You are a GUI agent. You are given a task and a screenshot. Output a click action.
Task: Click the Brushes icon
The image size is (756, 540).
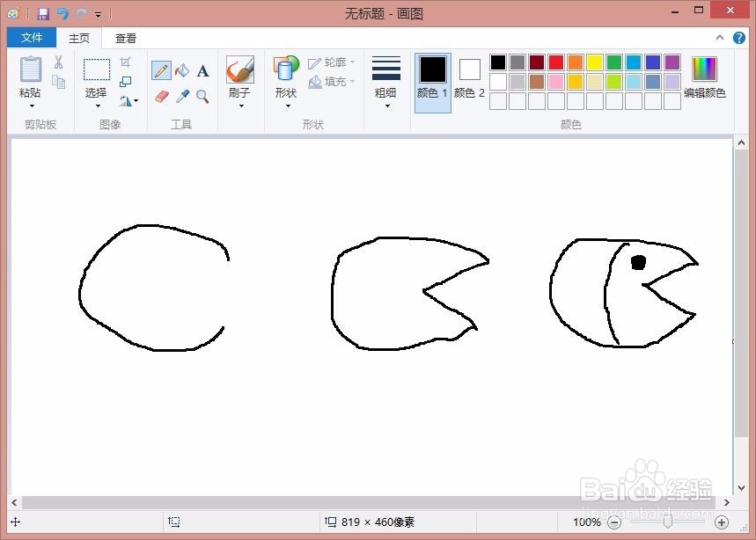pyautogui.click(x=240, y=69)
